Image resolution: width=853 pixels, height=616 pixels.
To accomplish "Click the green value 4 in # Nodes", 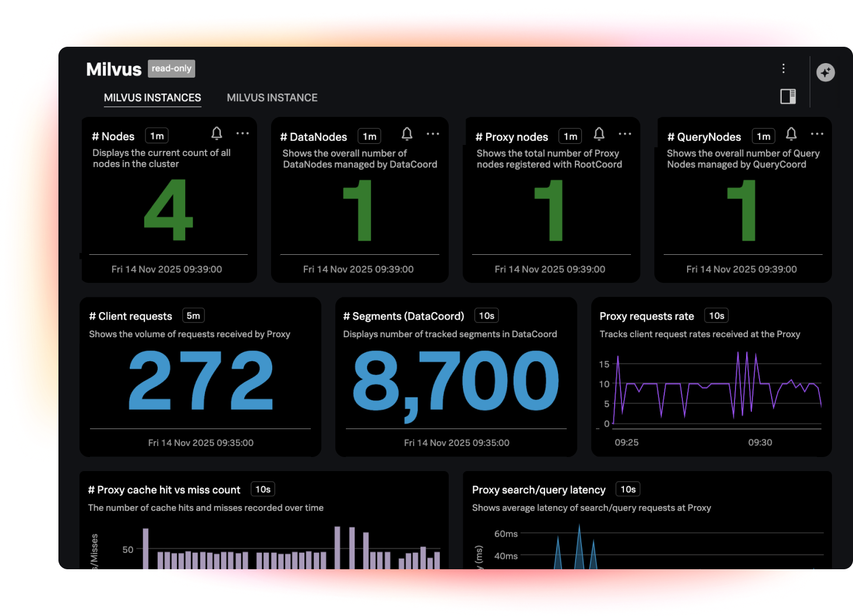I will pyautogui.click(x=168, y=210).
